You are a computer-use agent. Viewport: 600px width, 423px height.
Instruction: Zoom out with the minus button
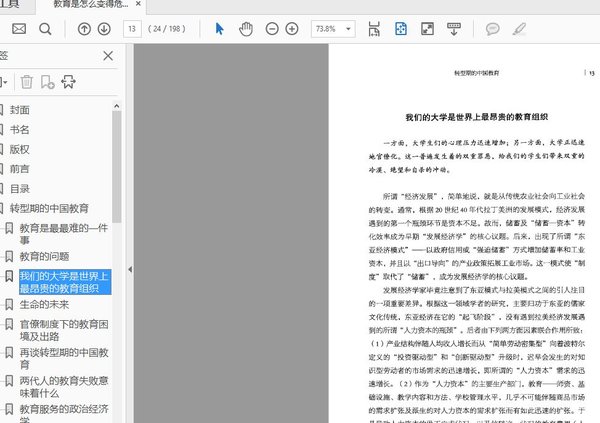point(272,29)
